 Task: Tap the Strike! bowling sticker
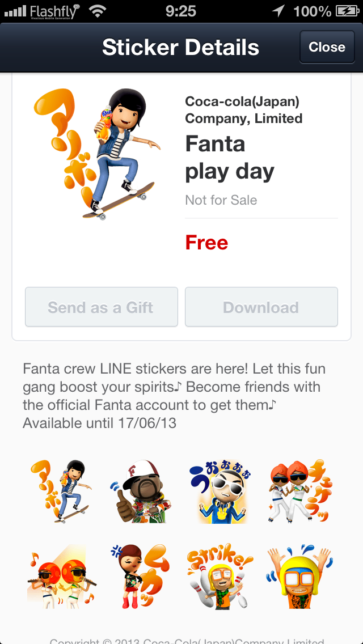point(220,576)
